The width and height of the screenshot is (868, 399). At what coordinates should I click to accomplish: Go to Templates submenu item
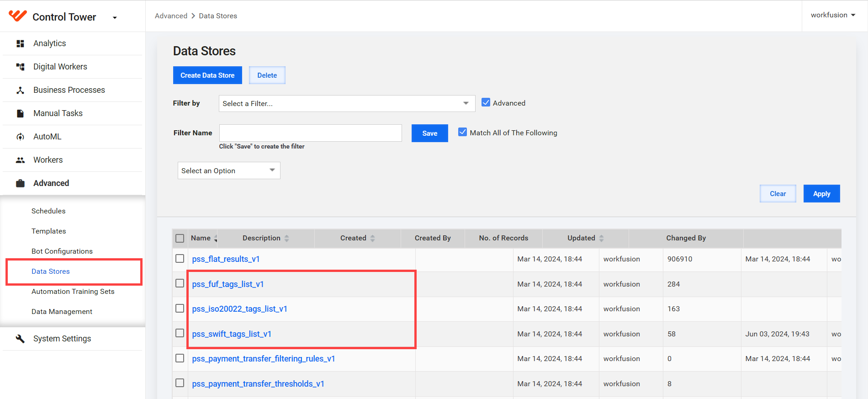click(x=49, y=231)
